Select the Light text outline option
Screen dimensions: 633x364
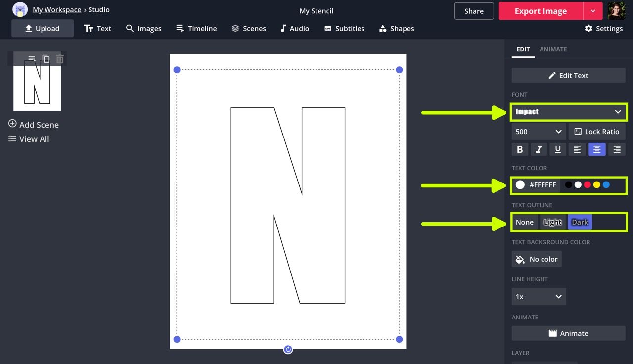(x=552, y=222)
